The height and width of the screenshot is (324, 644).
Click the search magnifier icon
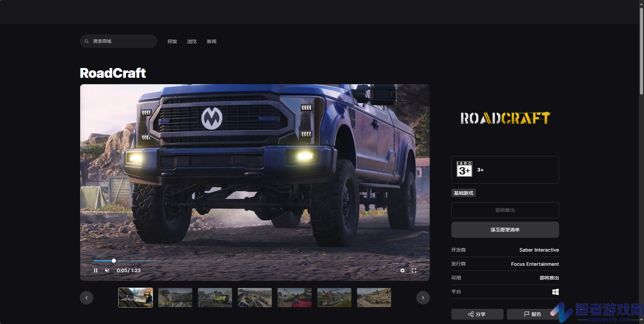87,41
